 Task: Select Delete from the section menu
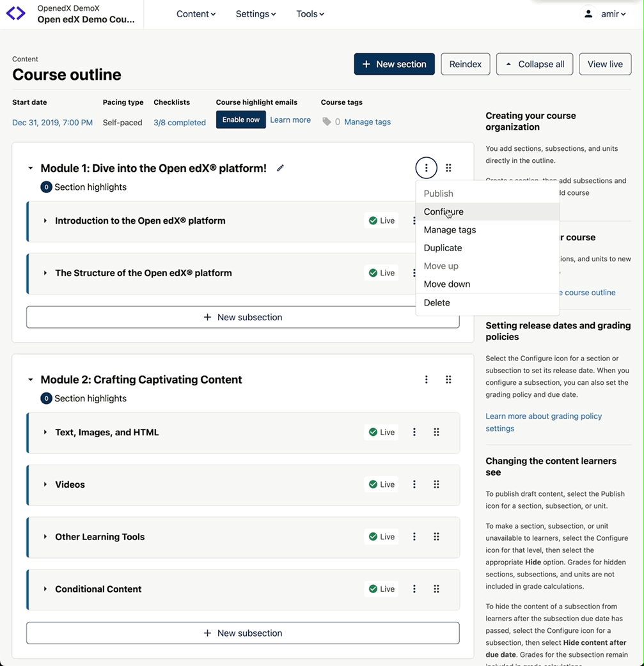click(437, 303)
